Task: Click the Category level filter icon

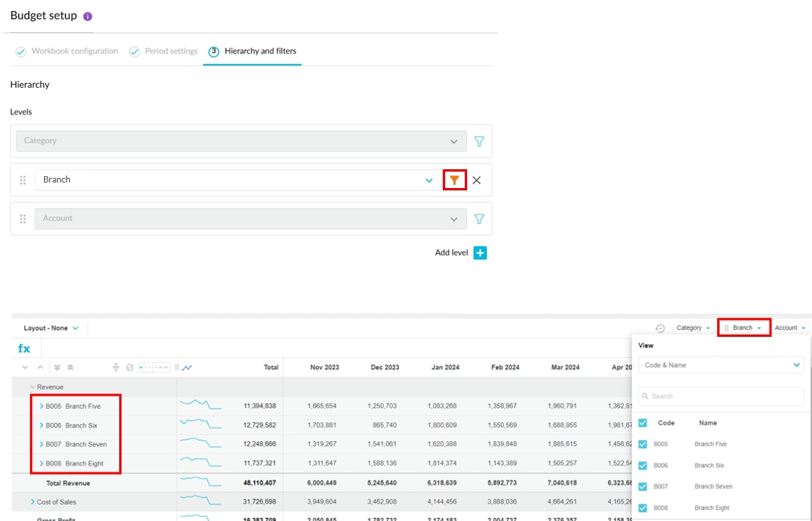Action: point(479,142)
